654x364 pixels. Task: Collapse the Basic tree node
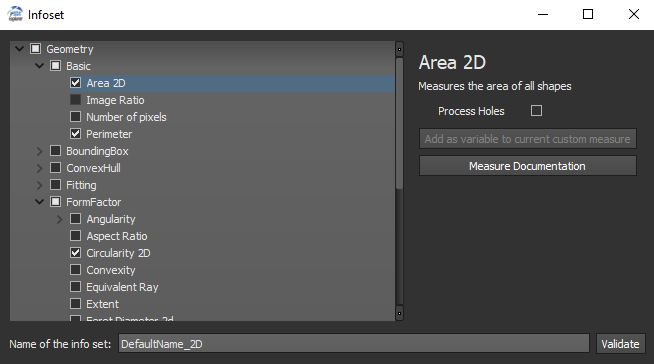pos(39,66)
